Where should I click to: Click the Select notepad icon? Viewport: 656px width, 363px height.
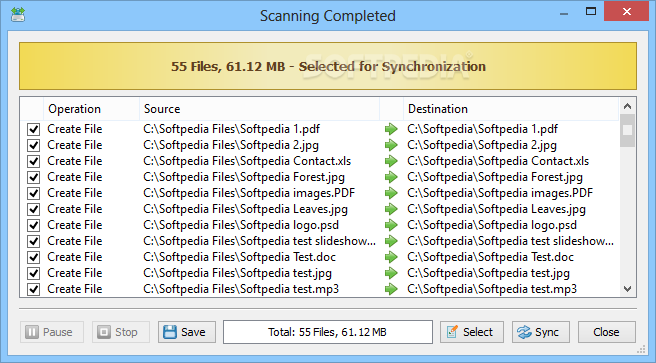452,332
